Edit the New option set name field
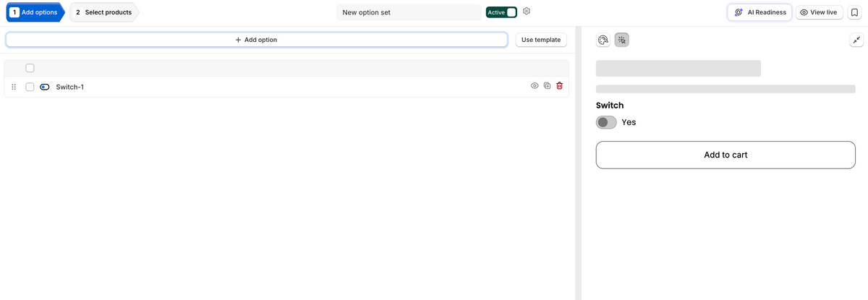The width and height of the screenshot is (868, 300). click(409, 12)
